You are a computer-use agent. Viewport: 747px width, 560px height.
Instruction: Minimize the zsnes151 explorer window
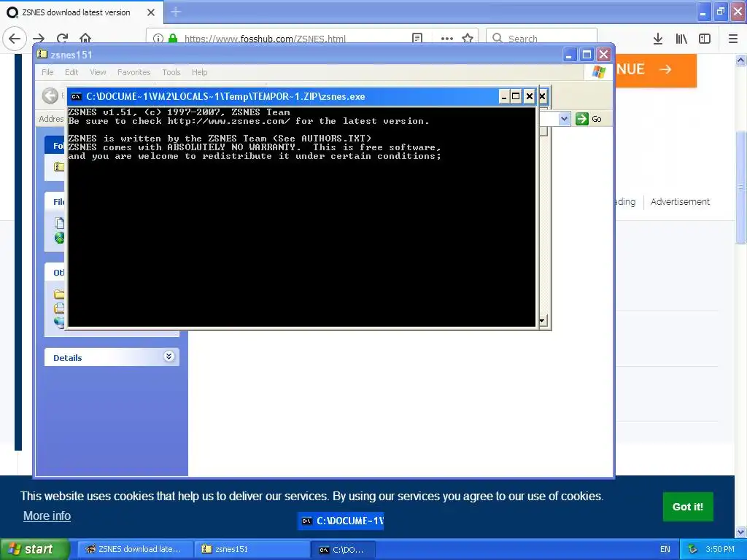click(569, 55)
